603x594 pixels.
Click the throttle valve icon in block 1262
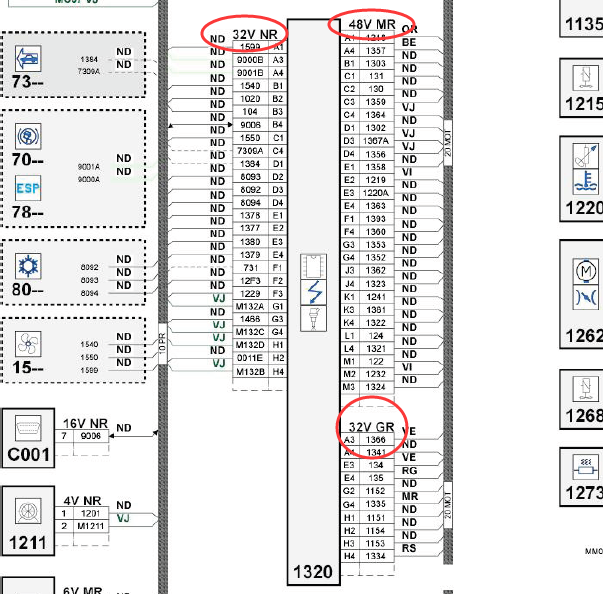(586, 297)
